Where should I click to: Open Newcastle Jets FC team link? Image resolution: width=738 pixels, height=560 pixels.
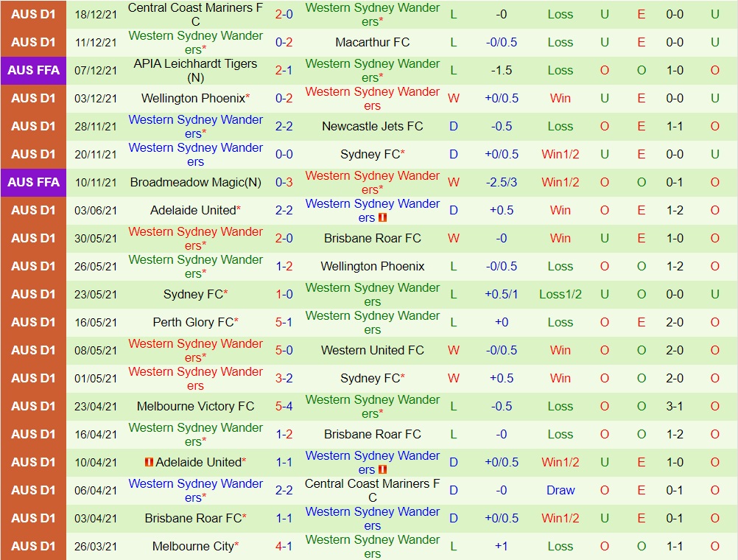tap(372, 126)
